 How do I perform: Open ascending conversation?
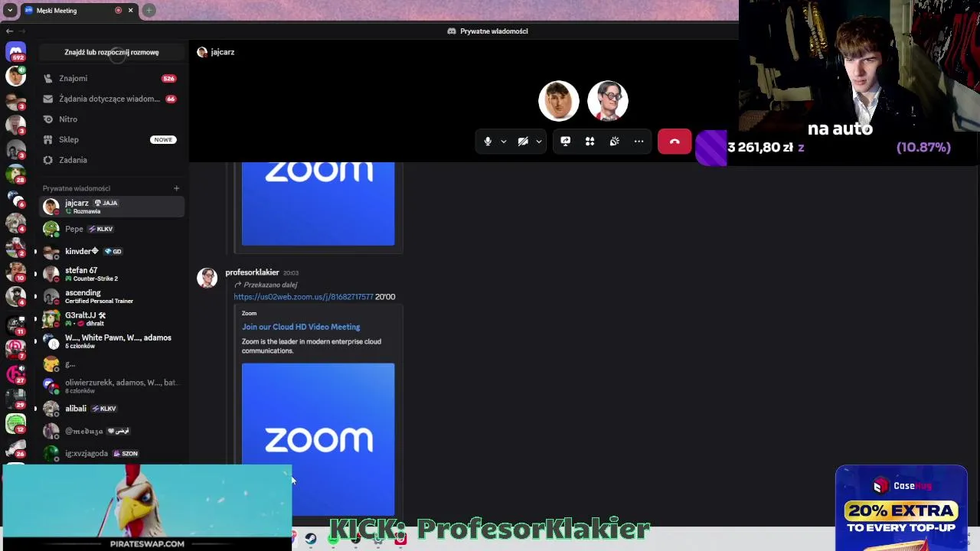click(x=112, y=296)
